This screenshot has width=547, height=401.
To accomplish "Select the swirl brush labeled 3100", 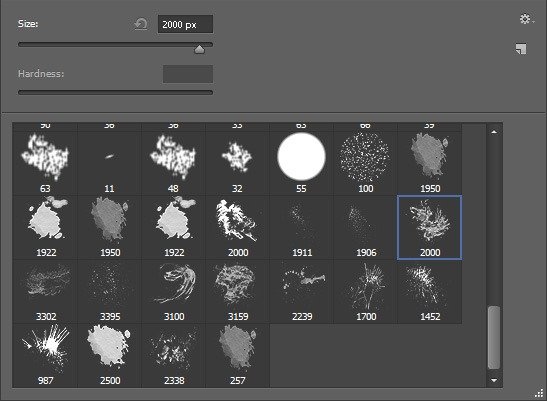I will (x=174, y=291).
